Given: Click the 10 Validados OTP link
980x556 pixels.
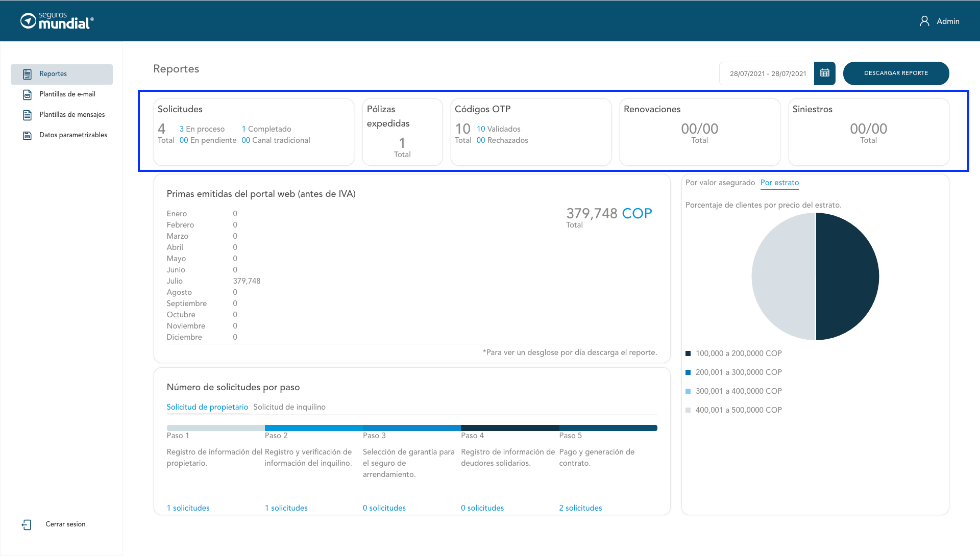Looking at the screenshot, I should pyautogui.click(x=498, y=129).
